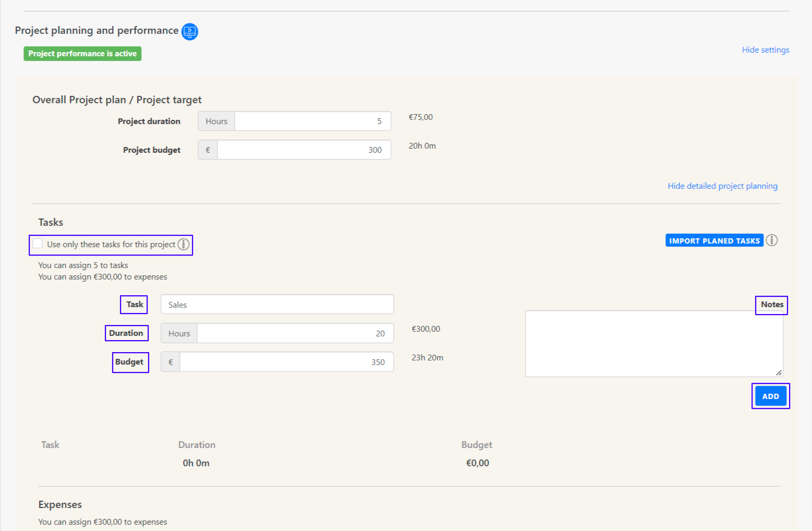Click the € currency prefix on project budget
Viewport: 812px width, 531px height.
tap(207, 150)
